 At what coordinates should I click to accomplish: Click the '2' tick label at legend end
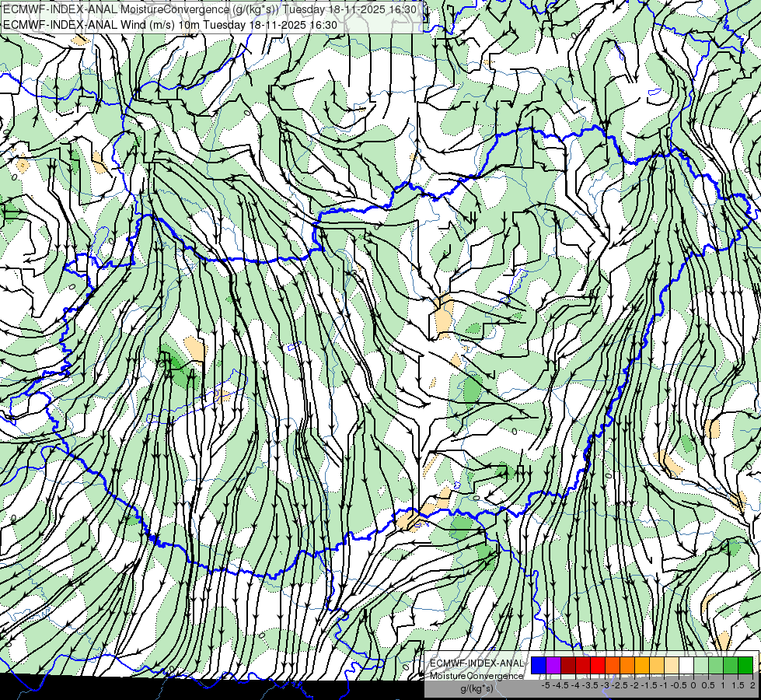[x=752, y=685]
